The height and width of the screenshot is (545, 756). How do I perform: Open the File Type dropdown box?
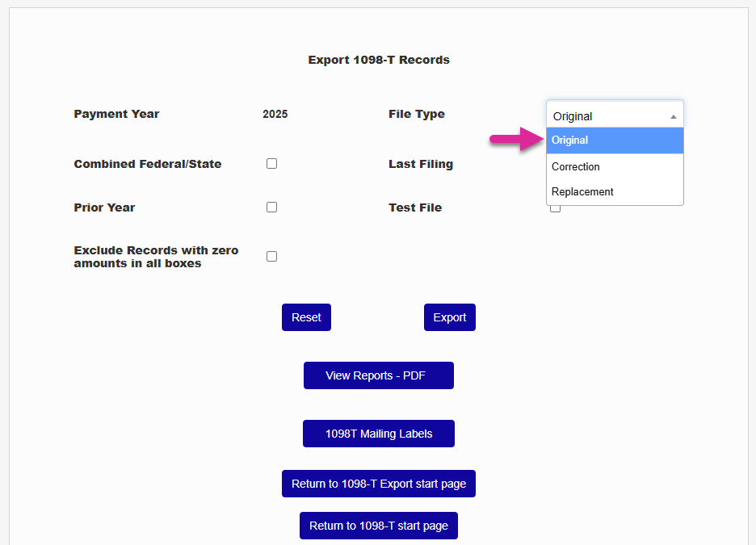pos(615,115)
